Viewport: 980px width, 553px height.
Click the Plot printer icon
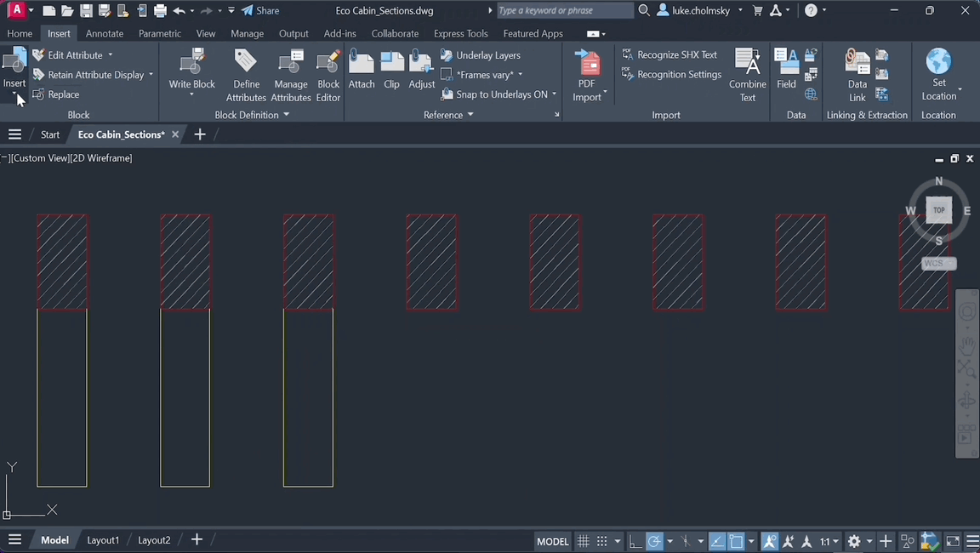pos(160,10)
